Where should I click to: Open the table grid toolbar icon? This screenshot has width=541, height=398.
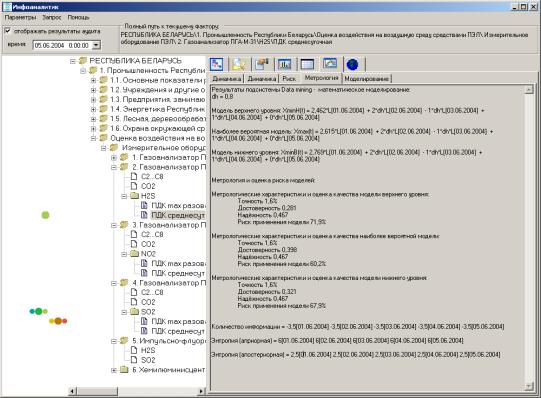click(307, 64)
